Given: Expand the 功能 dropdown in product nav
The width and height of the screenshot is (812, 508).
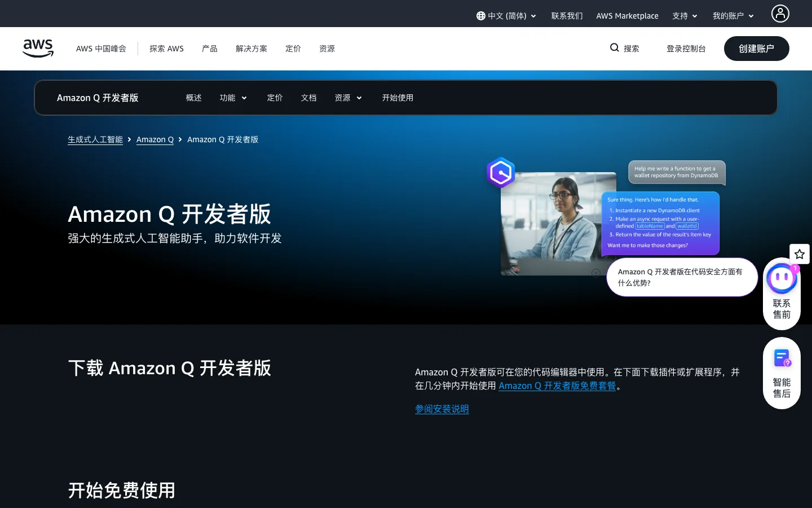Looking at the screenshot, I should [x=233, y=98].
